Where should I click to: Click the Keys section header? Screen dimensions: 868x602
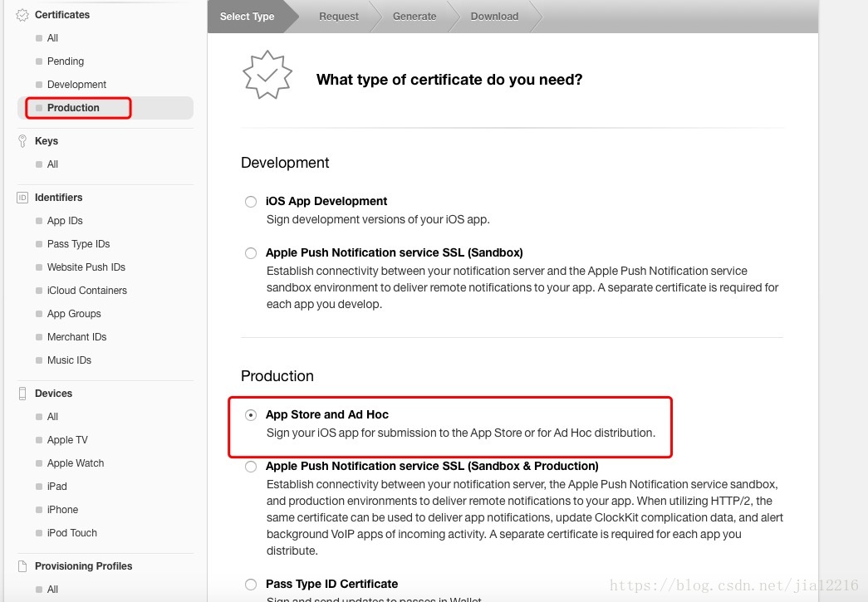click(47, 141)
